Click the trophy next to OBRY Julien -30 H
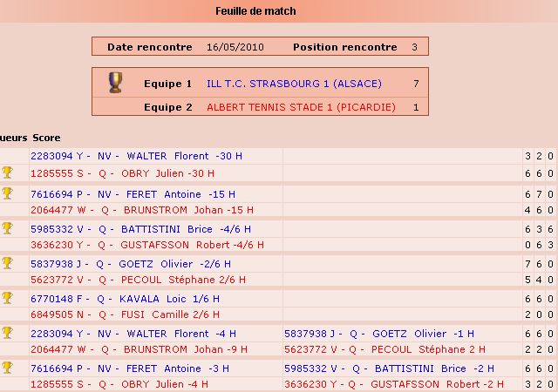The width and height of the screenshot is (558, 392). point(8,172)
